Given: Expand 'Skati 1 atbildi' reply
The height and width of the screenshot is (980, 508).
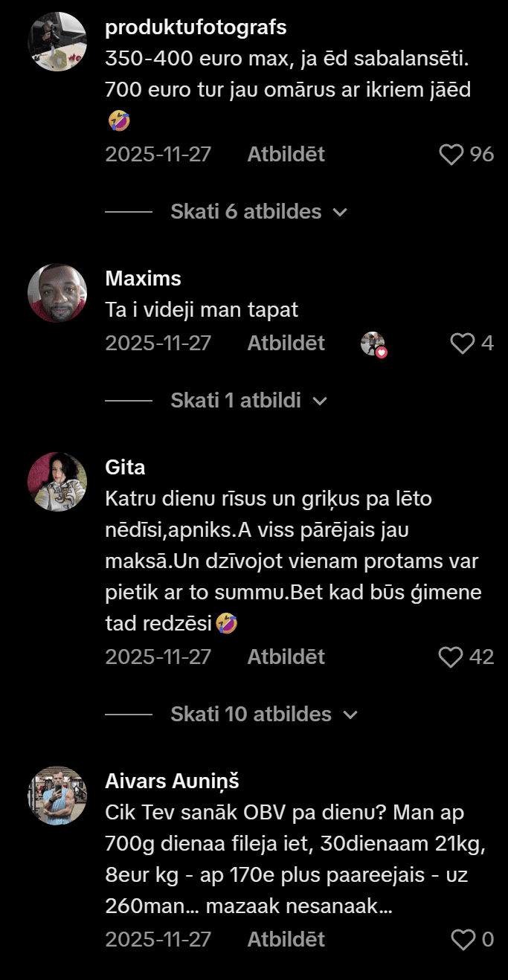Looking at the screenshot, I should pyautogui.click(x=248, y=401).
